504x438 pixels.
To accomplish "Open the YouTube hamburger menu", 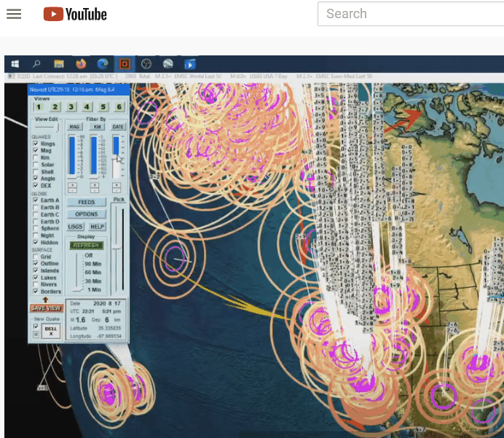I will 14,14.
